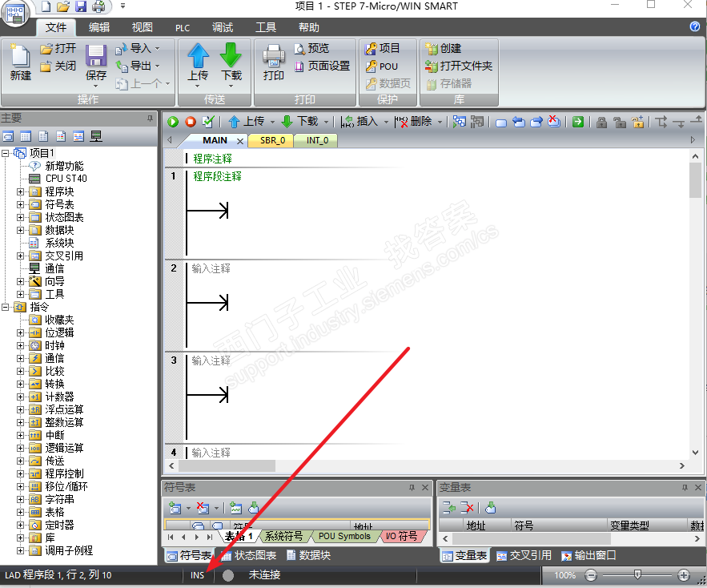This screenshot has height=588, width=707.
Task: Open the 视图 ribbon tab
Action: tap(143, 27)
